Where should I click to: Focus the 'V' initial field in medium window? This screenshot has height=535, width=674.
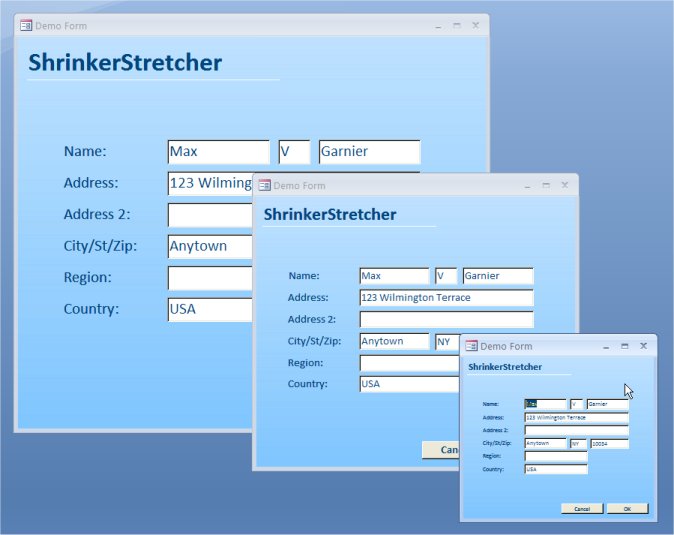point(446,276)
